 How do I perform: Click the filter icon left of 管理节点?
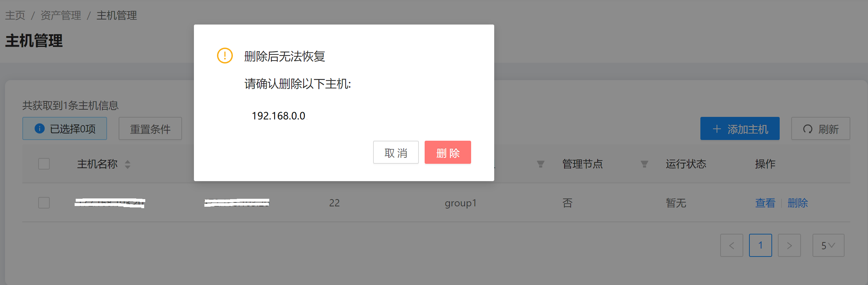(540, 165)
